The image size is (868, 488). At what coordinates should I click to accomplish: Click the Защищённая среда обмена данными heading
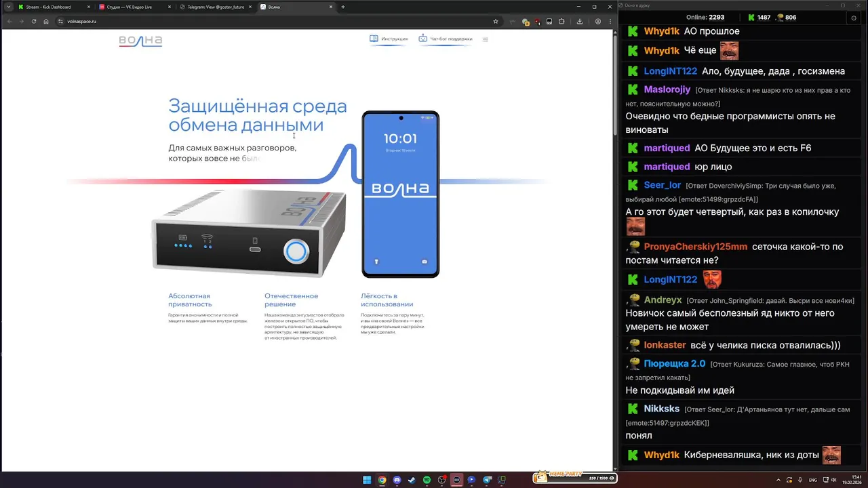point(258,115)
